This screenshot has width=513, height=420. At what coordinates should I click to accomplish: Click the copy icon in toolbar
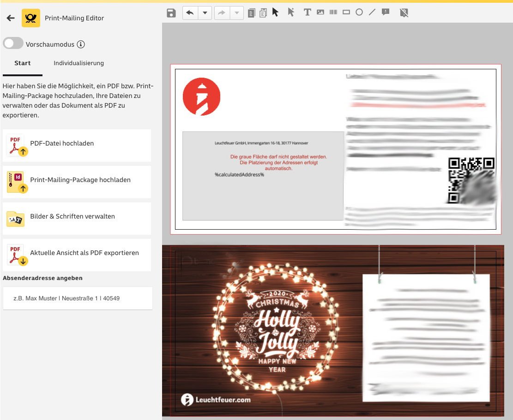pyautogui.click(x=251, y=13)
